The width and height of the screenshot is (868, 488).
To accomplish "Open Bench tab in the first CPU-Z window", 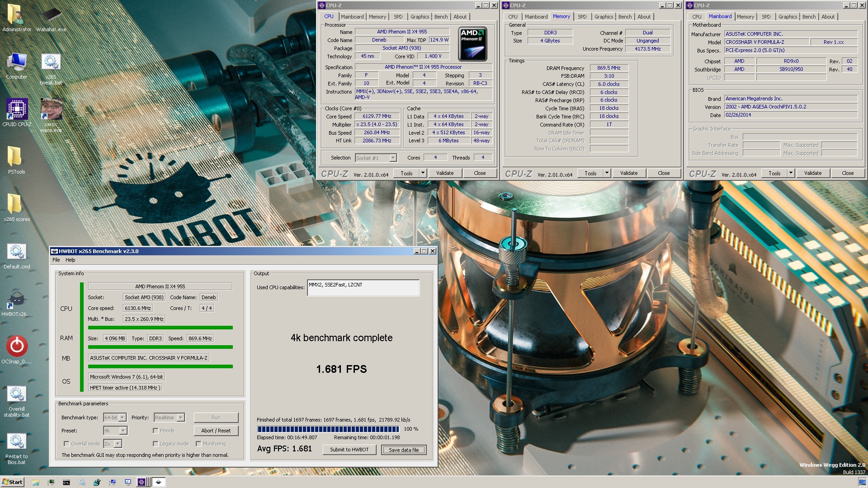I will coord(441,17).
